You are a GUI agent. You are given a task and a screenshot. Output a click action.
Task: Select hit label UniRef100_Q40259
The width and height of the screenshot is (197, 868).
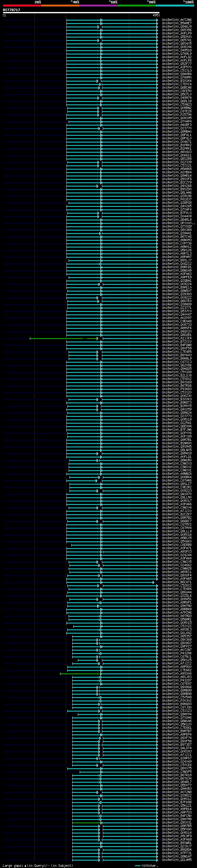tap(177, 410)
